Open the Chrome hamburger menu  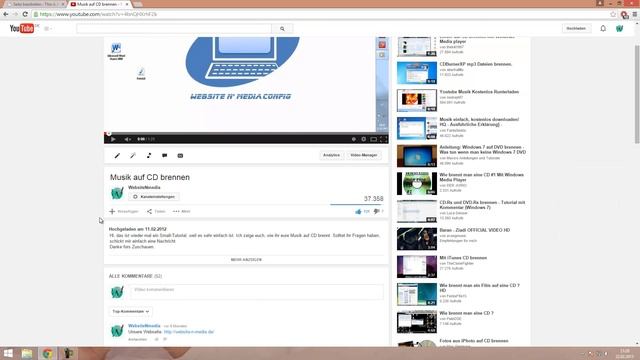tap(635, 14)
